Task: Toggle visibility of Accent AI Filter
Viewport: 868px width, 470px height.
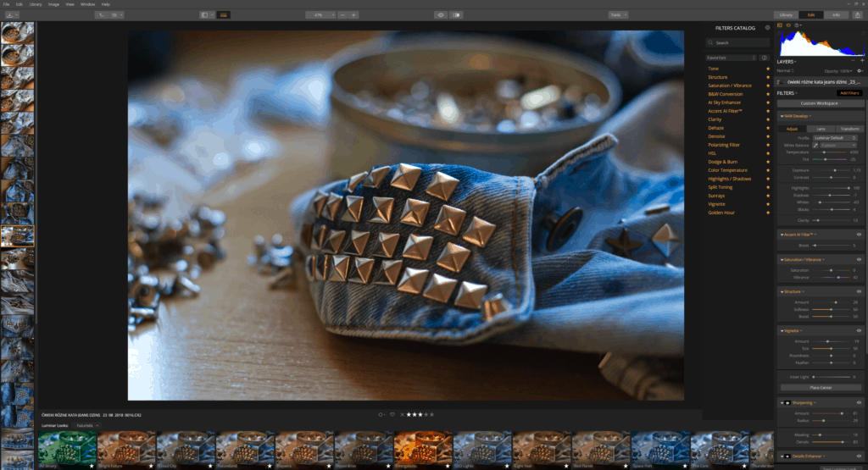Action: (x=860, y=235)
